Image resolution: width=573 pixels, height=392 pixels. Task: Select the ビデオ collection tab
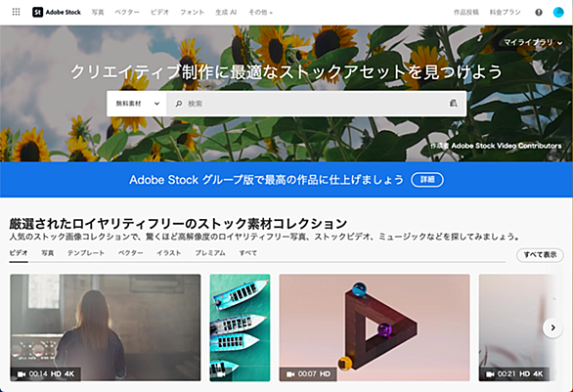pos(19,253)
